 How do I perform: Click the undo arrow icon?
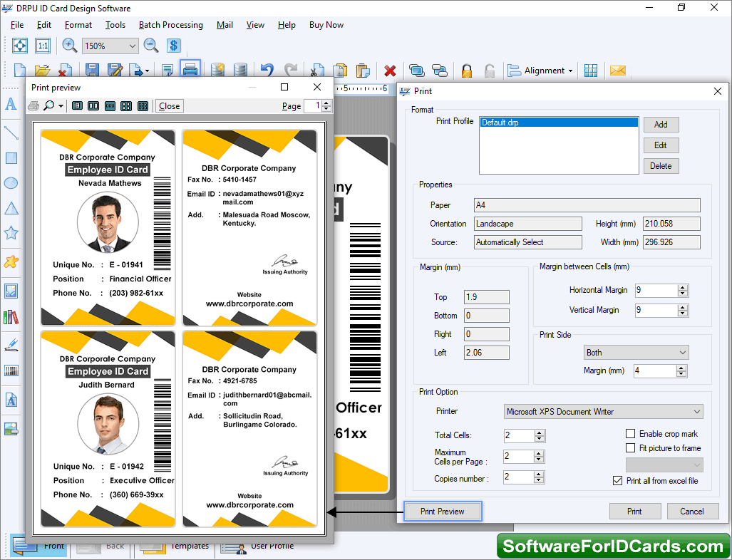267,71
